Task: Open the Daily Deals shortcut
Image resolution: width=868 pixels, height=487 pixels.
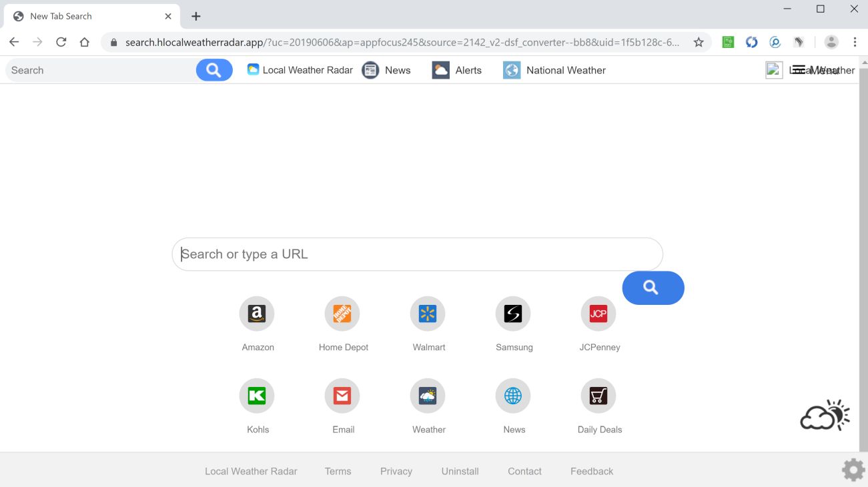Action: click(598, 396)
